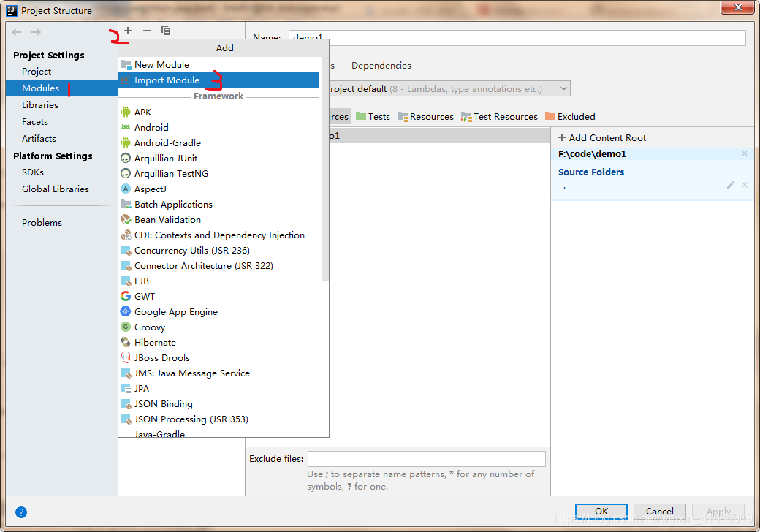760x532 pixels.
Task: Click the Batch Applications folder icon
Action: coord(126,204)
